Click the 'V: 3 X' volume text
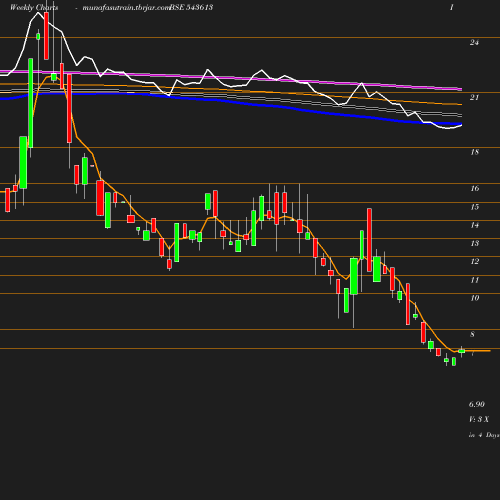500x500 pixels. click(479, 419)
